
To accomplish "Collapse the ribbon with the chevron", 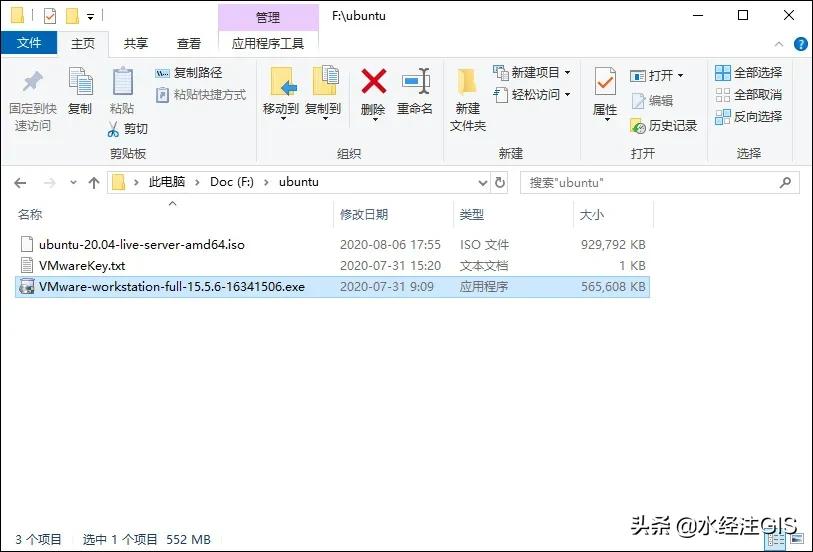I will click(x=779, y=44).
